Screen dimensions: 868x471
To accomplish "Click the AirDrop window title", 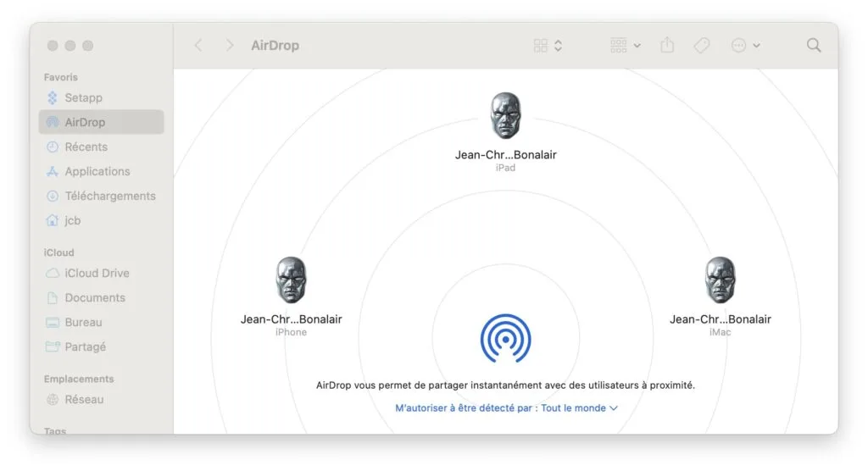I will [275, 46].
